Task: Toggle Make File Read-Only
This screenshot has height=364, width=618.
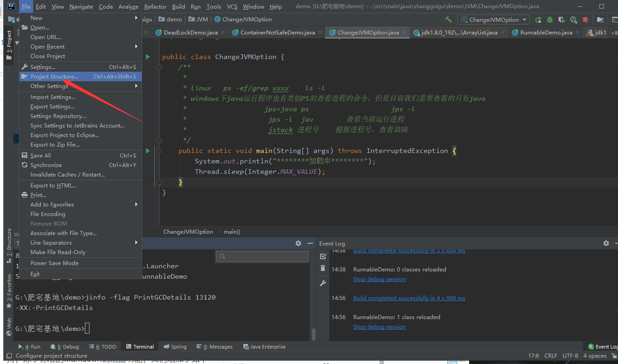Action: (80, 252)
